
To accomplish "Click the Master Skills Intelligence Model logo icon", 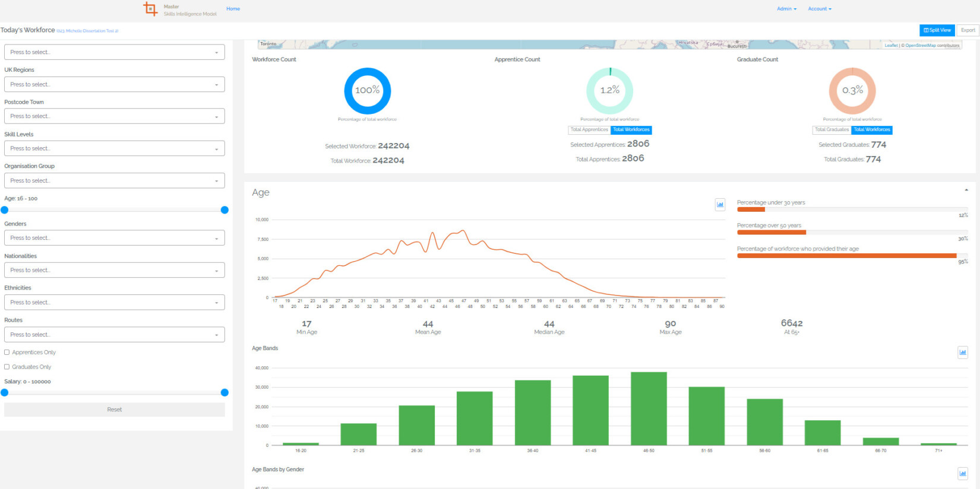I will (150, 9).
